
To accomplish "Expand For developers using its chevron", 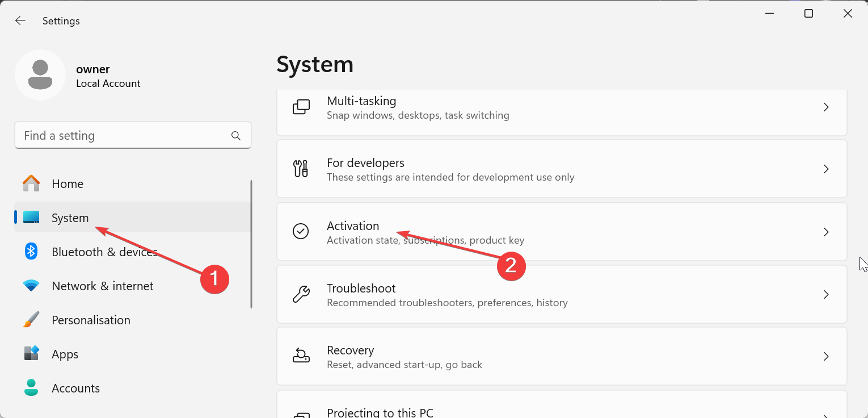I will click(826, 169).
